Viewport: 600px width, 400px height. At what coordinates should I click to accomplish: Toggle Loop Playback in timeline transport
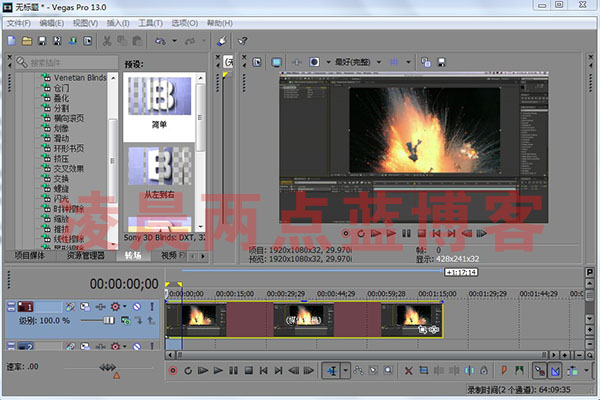pyautogui.click(x=188, y=371)
